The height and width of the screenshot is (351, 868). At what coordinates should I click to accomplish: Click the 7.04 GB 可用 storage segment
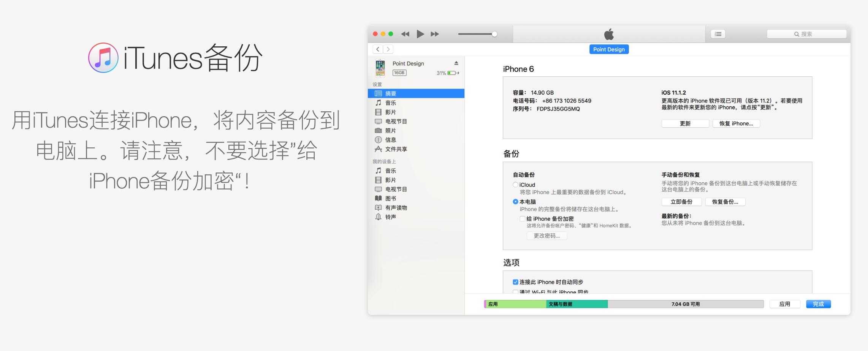(686, 304)
